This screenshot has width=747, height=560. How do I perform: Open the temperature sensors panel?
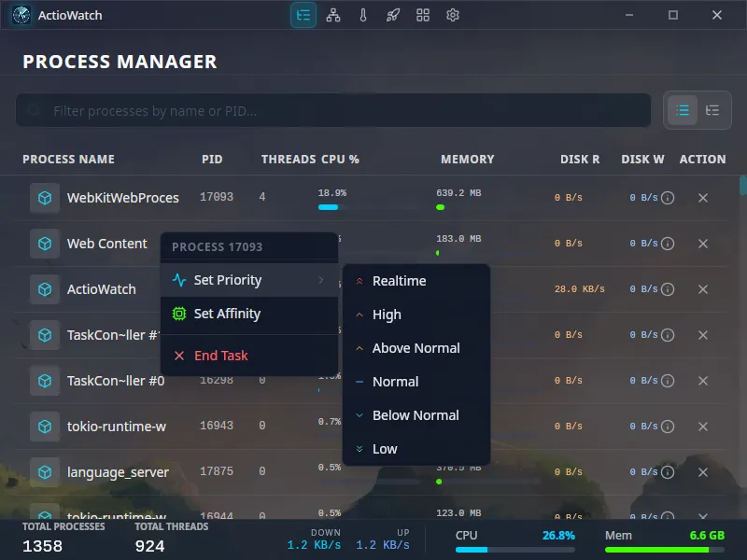click(x=363, y=15)
